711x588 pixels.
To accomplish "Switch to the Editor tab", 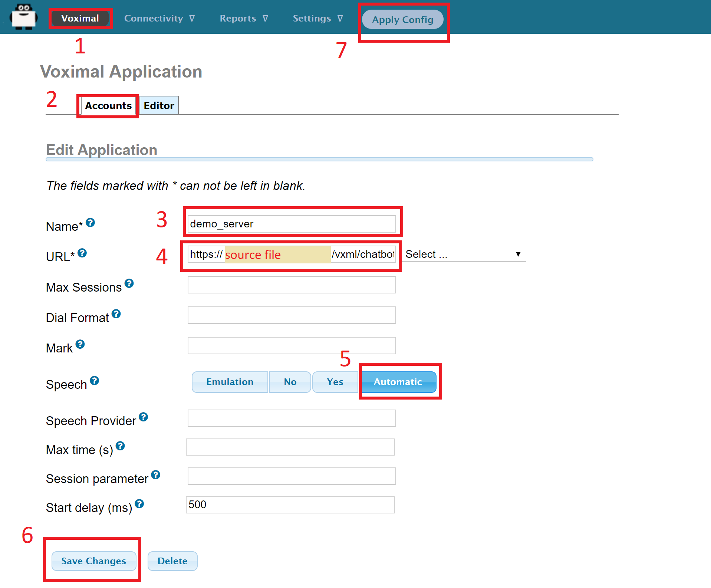I will coord(159,106).
